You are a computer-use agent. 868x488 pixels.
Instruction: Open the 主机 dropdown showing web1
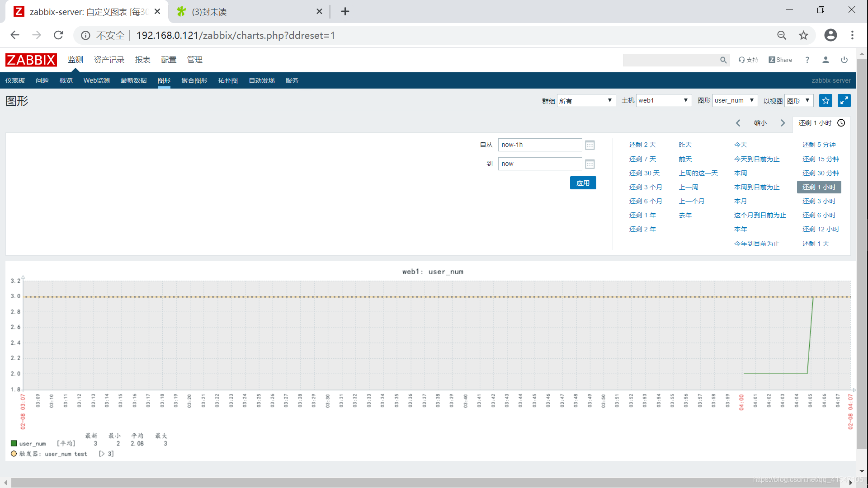[663, 101]
